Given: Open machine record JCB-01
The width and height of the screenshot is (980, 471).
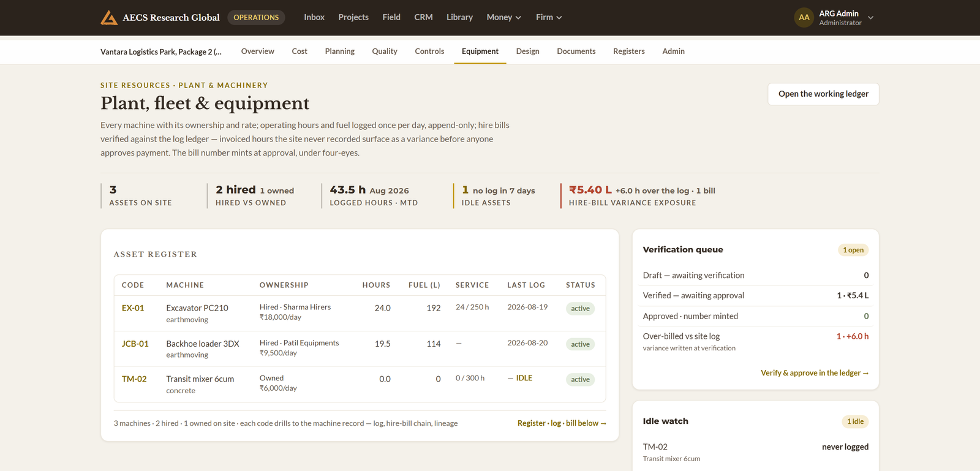Looking at the screenshot, I should (x=135, y=344).
